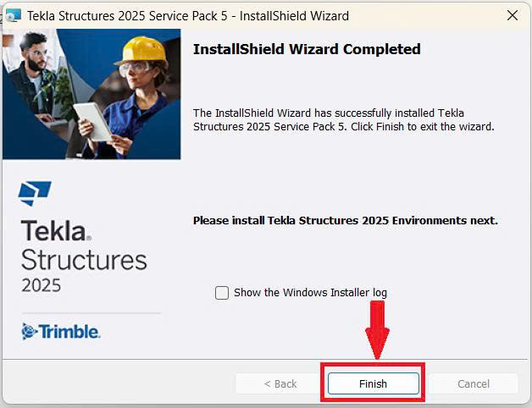Screen dimensions: 532x408
Task: Click the blue Tekla logo icon
Action: [x=35, y=193]
